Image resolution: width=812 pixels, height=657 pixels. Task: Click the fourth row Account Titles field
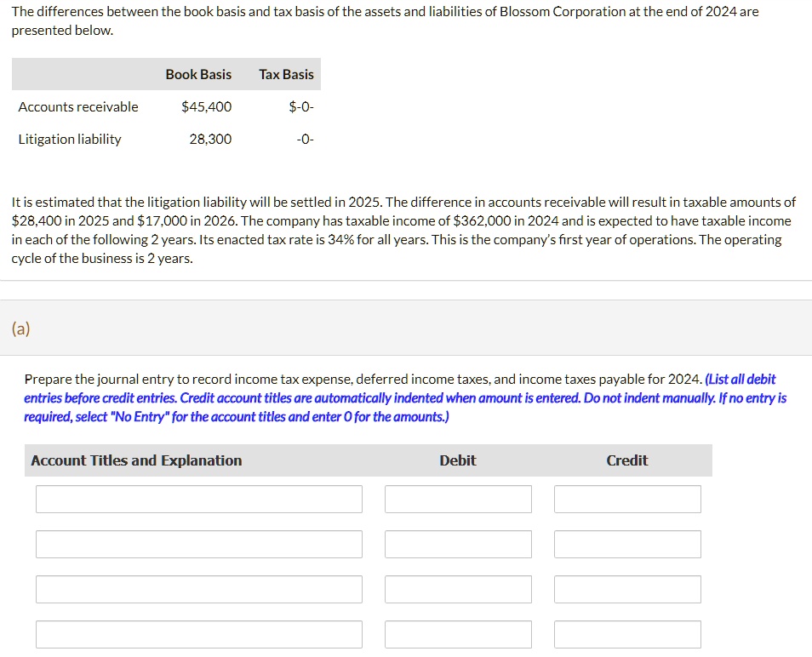click(198, 634)
